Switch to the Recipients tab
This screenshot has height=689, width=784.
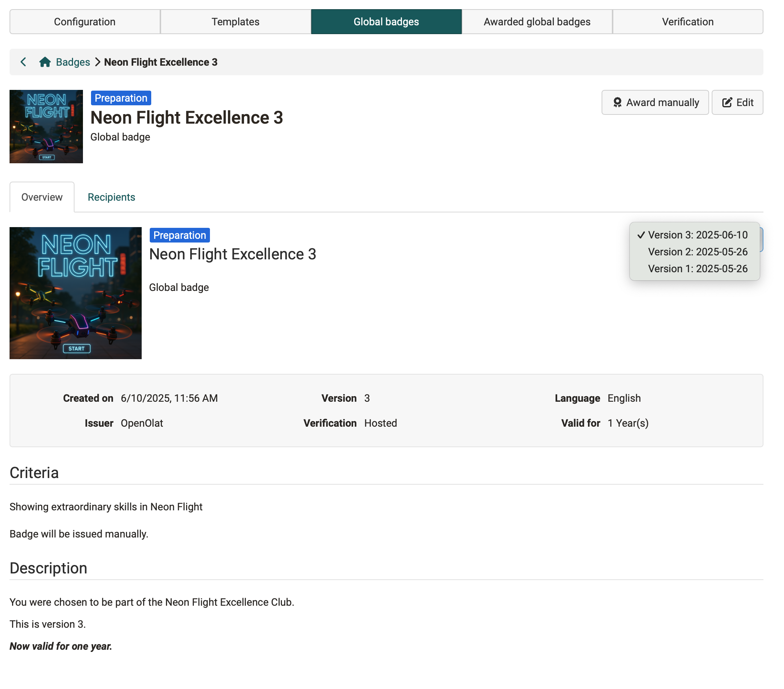click(111, 197)
